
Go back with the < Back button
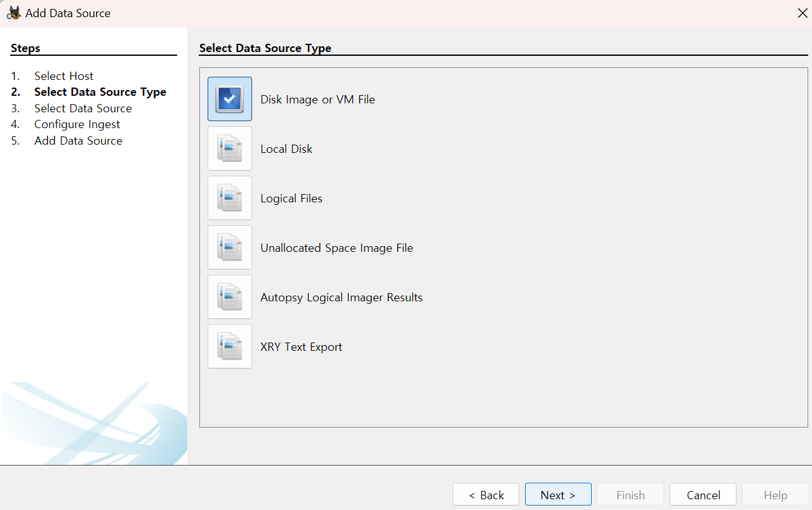[486, 495]
